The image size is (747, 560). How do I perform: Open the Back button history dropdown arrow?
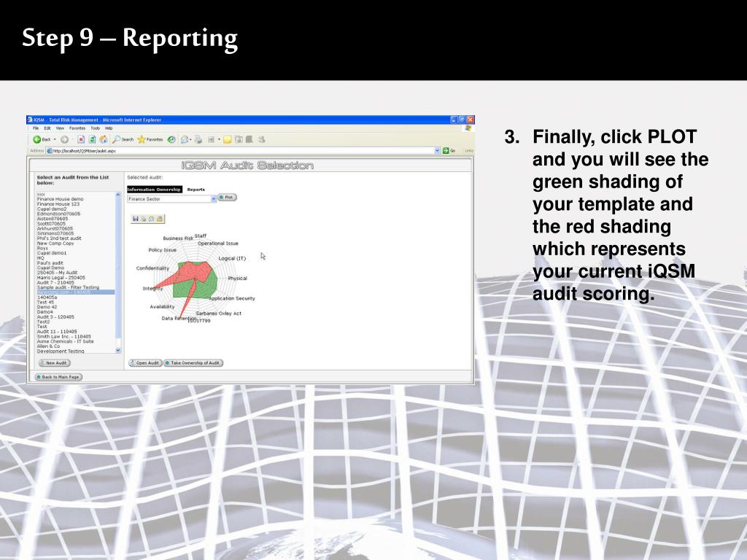point(55,139)
